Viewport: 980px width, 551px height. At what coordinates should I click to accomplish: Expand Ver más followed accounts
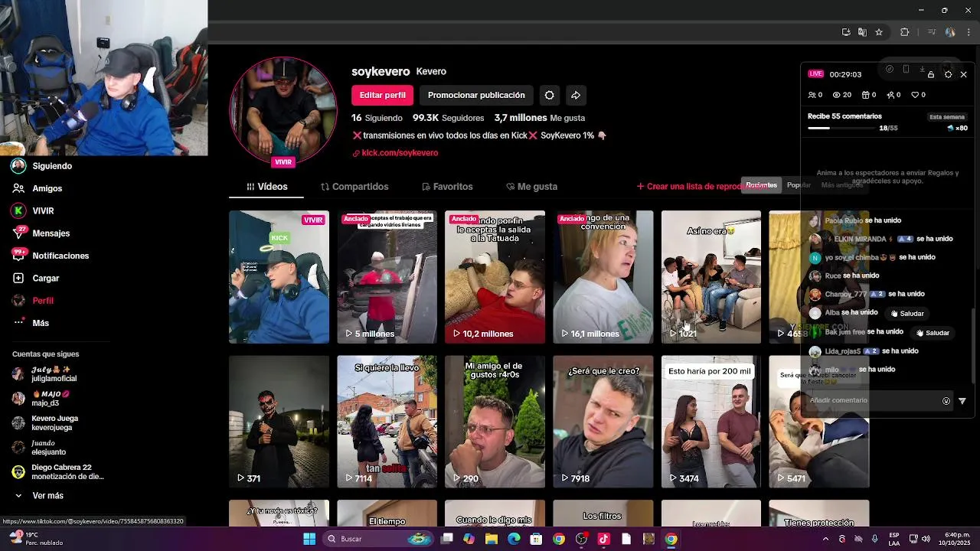pos(40,496)
